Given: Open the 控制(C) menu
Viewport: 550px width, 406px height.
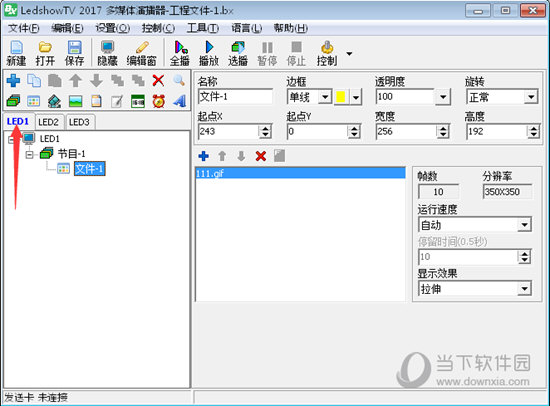Looking at the screenshot, I should tap(158, 28).
